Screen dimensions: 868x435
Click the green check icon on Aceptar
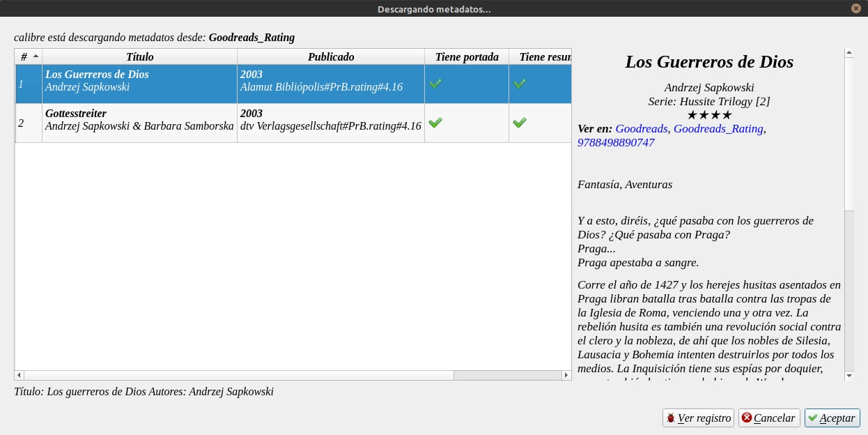pyautogui.click(x=813, y=418)
